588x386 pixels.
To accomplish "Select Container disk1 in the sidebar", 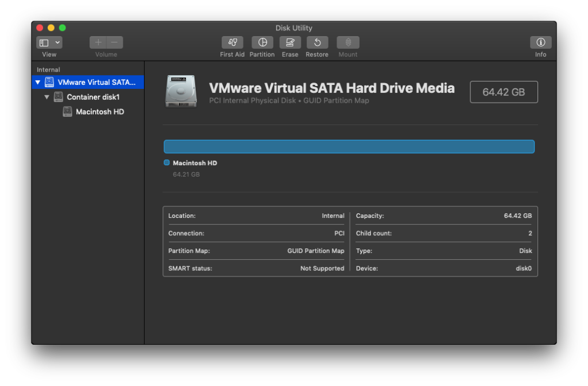I will (92, 97).
